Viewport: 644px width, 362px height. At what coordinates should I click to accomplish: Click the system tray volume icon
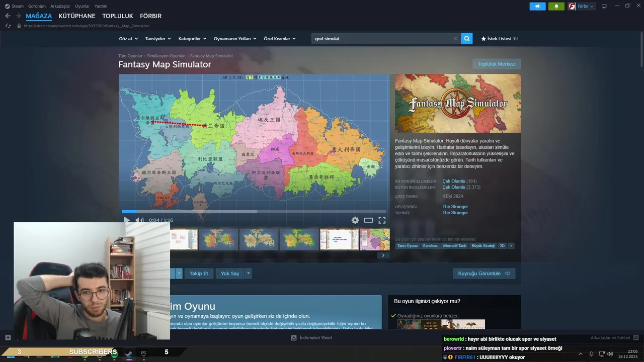click(610, 354)
